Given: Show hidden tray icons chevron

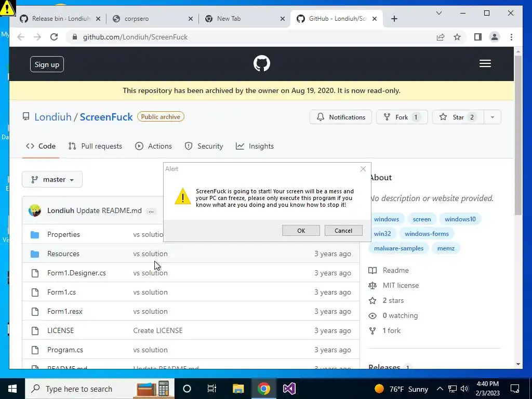Looking at the screenshot, I should [x=440, y=389].
